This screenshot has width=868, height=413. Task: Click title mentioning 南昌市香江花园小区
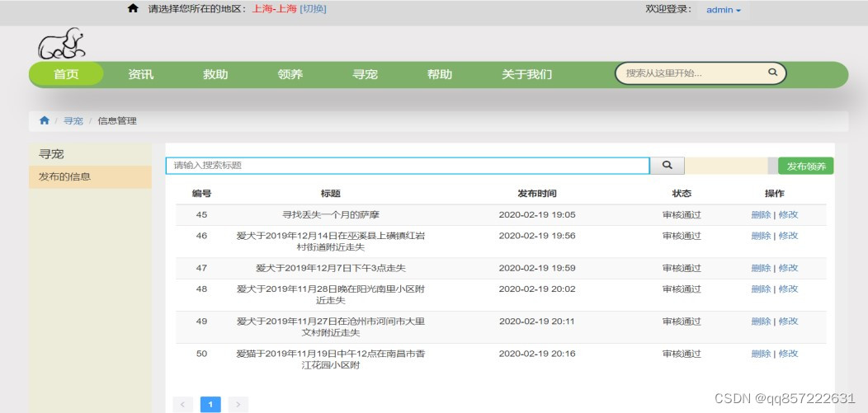(331, 359)
